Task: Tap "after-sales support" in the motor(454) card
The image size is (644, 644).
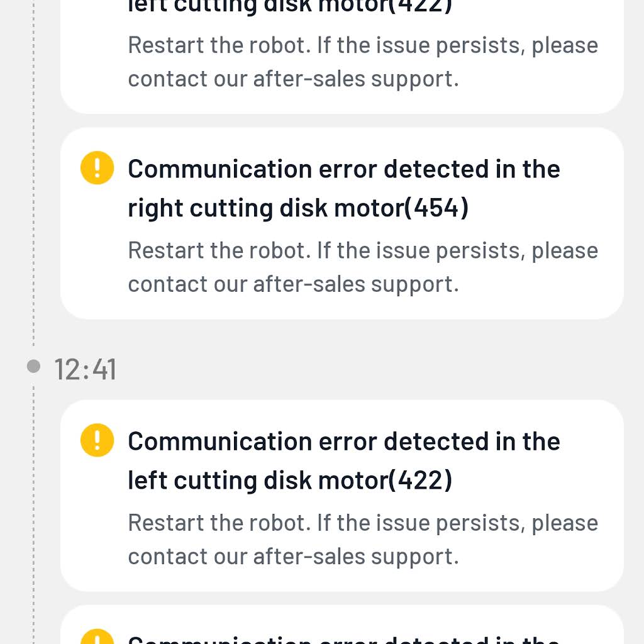Action: click(356, 284)
